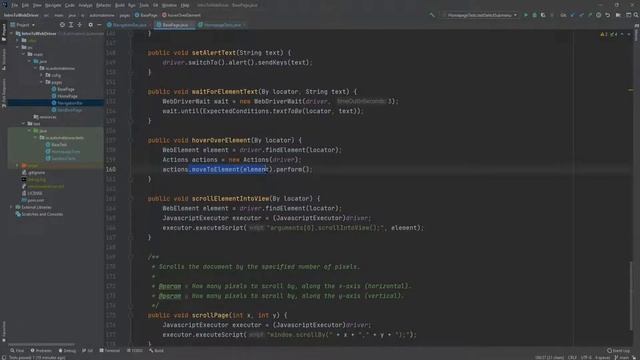Click the collapse all icon in Project panel
Screen dimensions: 640x360
[80, 25]
